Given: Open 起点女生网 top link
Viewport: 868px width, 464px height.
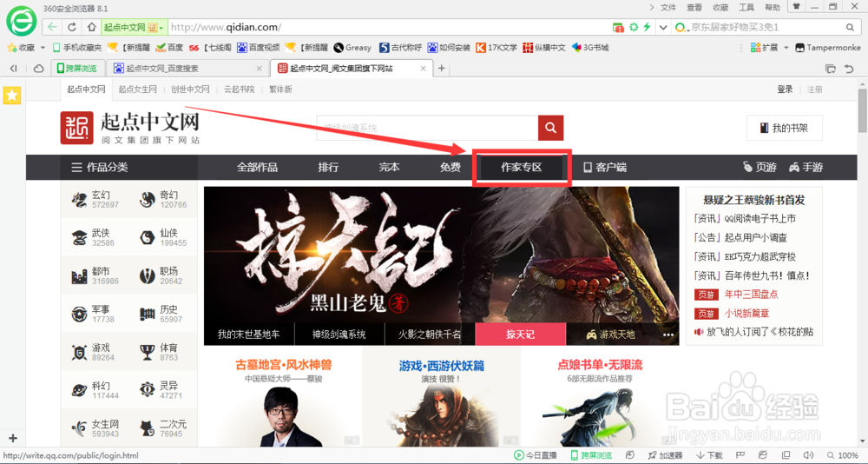Looking at the screenshot, I should pyautogui.click(x=138, y=89).
